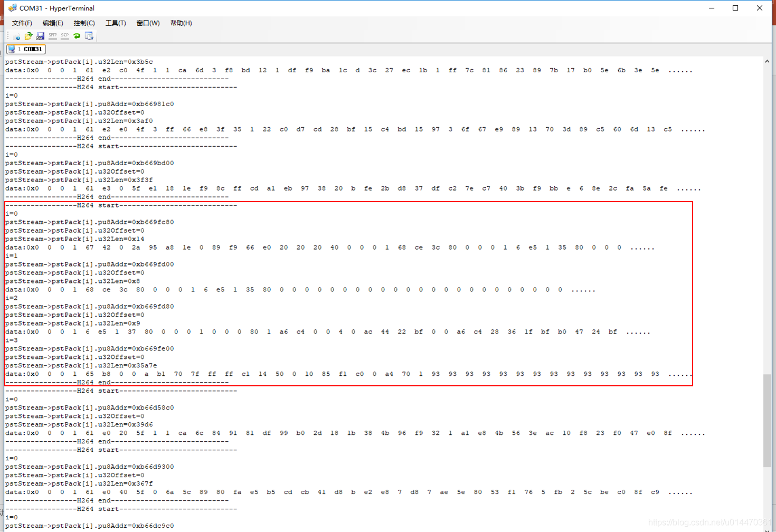
Task: Click the new connection toolbar icon
Action: tap(17, 36)
